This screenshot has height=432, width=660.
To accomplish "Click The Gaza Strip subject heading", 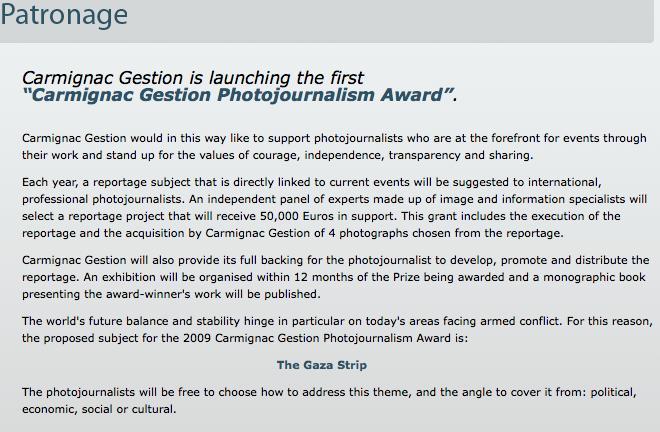I will (x=322, y=365).
